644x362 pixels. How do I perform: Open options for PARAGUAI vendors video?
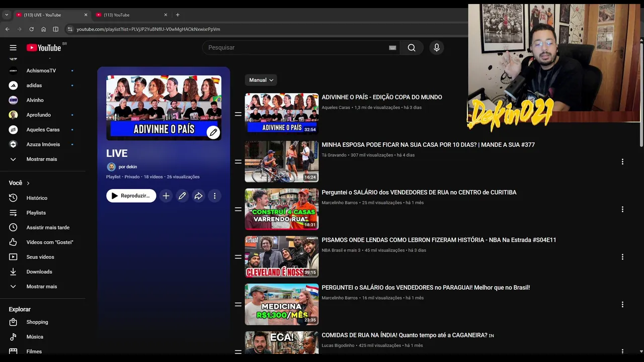pos(622,305)
